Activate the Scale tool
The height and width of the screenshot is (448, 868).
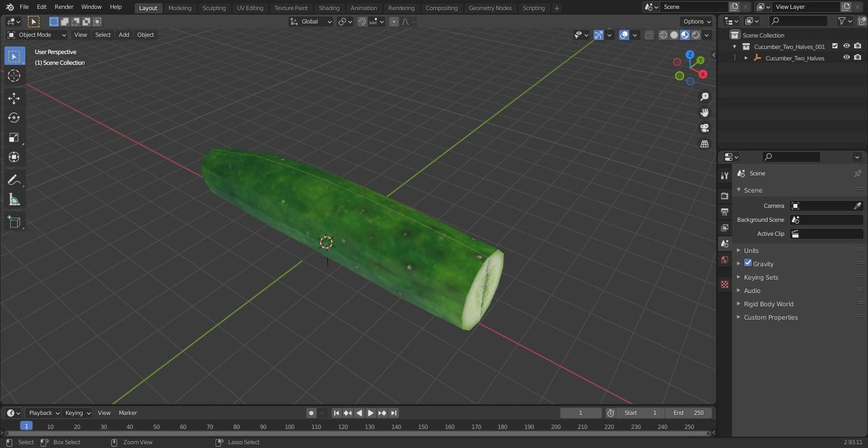pyautogui.click(x=14, y=137)
